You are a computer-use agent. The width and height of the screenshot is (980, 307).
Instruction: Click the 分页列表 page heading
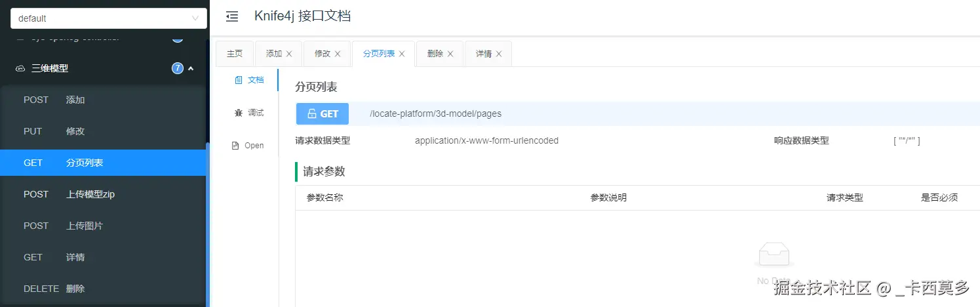(x=316, y=87)
